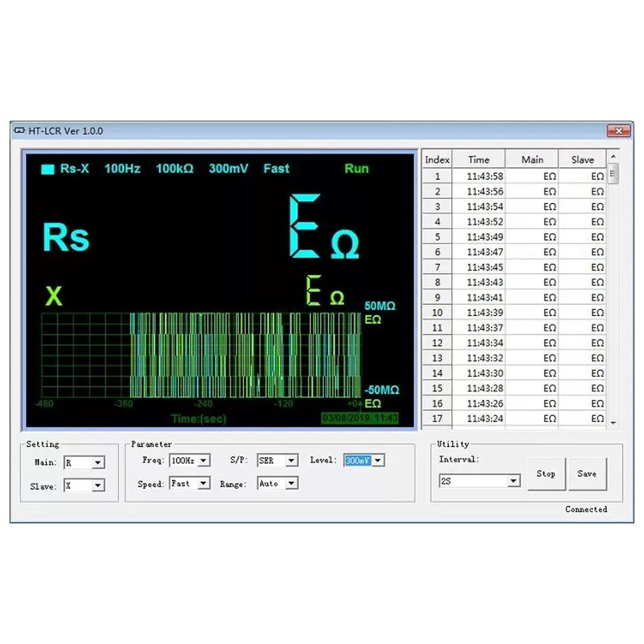Click the 100Hz label in display header

[x=122, y=168]
